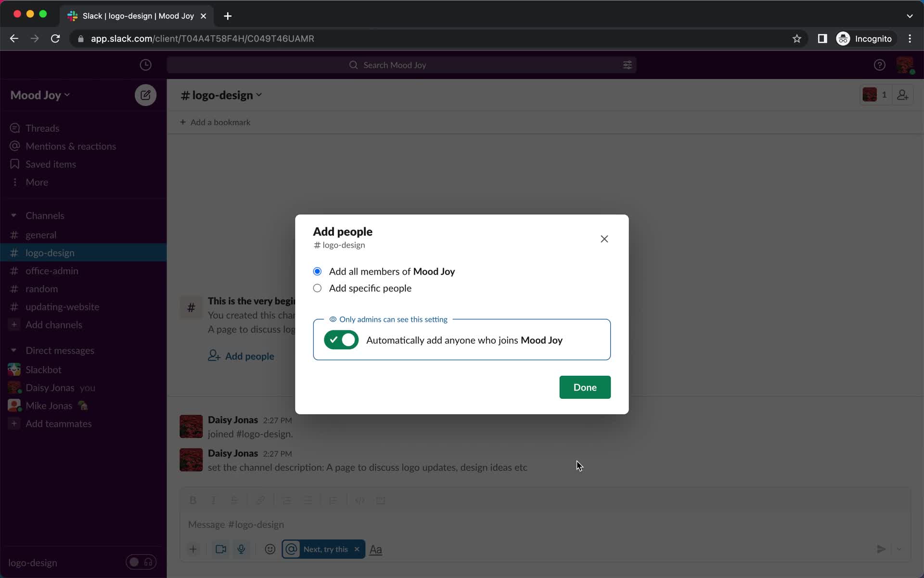The height and width of the screenshot is (578, 924).
Task: Close the Add people dialog
Action: click(x=604, y=238)
